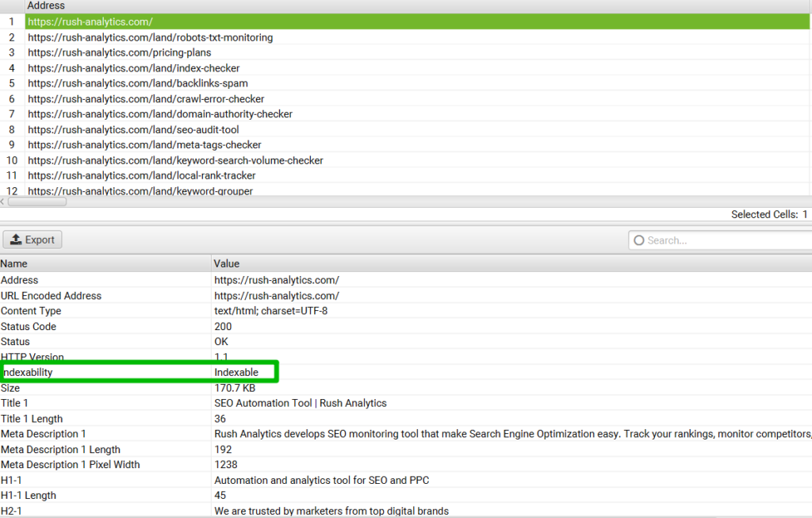Click the Export upload icon
812x518 pixels.
click(17, 240)
